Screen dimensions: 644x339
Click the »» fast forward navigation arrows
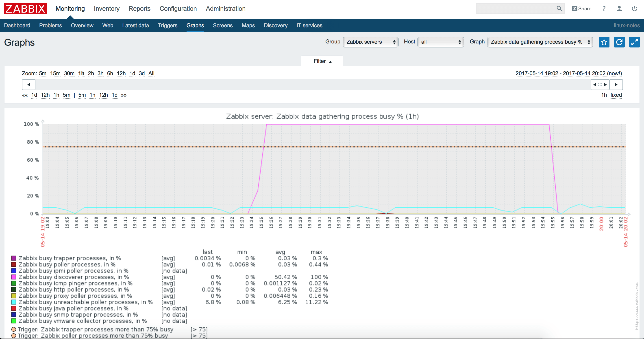tap(124, 95)
